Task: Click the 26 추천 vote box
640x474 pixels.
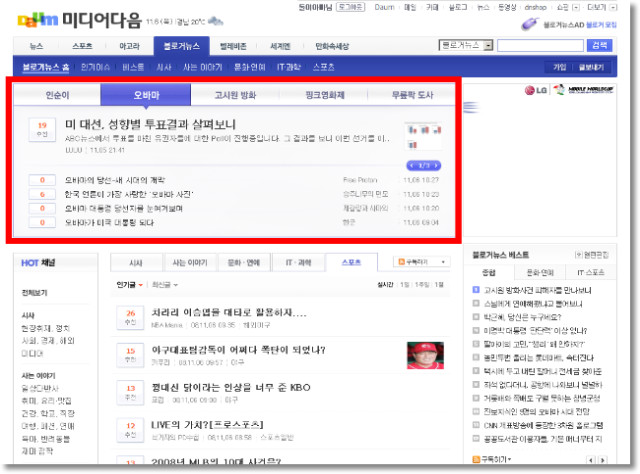Action: pos(130,317)
